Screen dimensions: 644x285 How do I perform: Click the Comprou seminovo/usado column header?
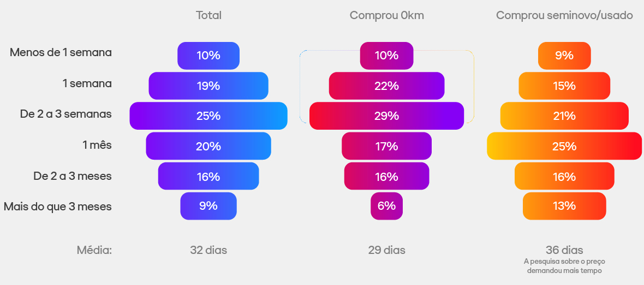tap(564, 16)
